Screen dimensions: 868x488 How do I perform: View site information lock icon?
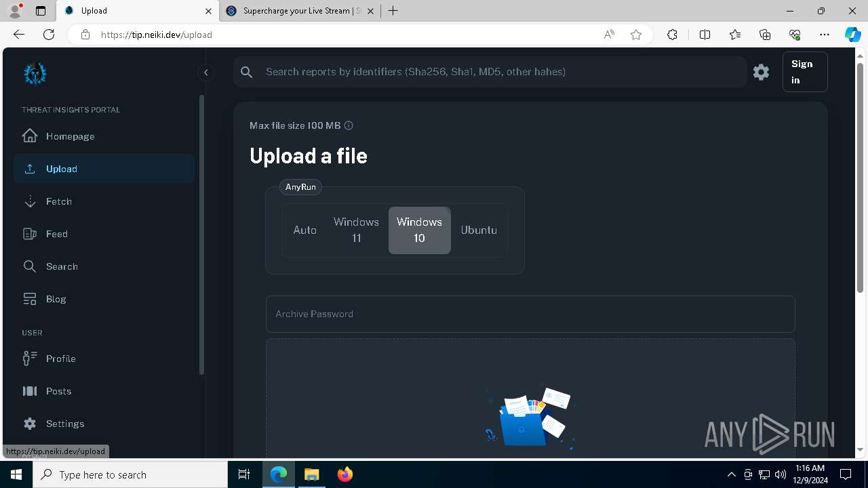pos(85,35)
